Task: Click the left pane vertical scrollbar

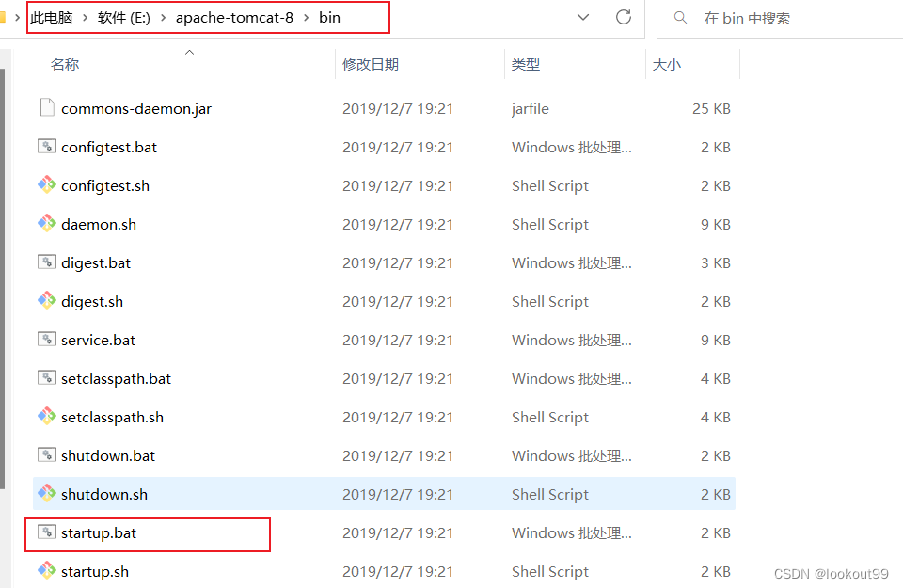Action: coord(2,278)
